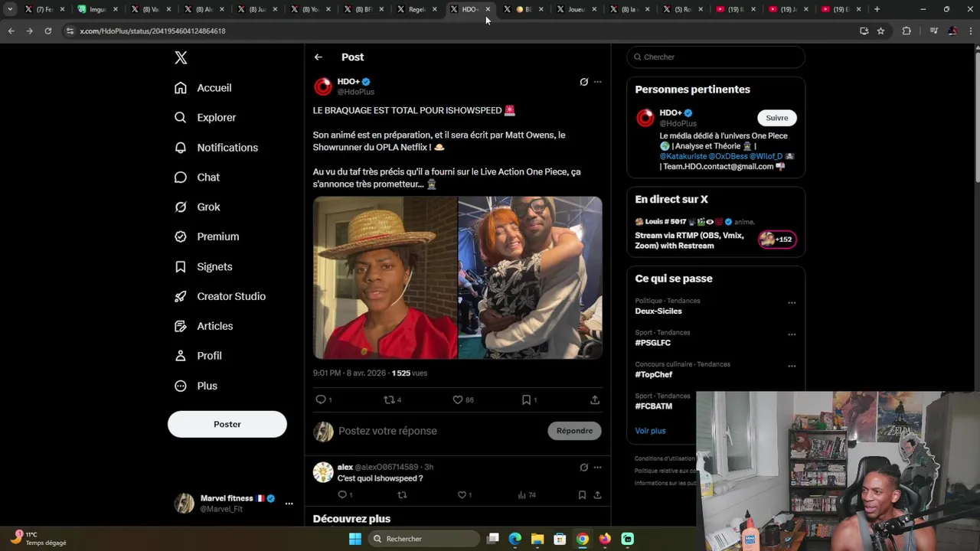980x551 pixels.
Task: Bookmark the HDO+ post
Action: tap(526, 400)
